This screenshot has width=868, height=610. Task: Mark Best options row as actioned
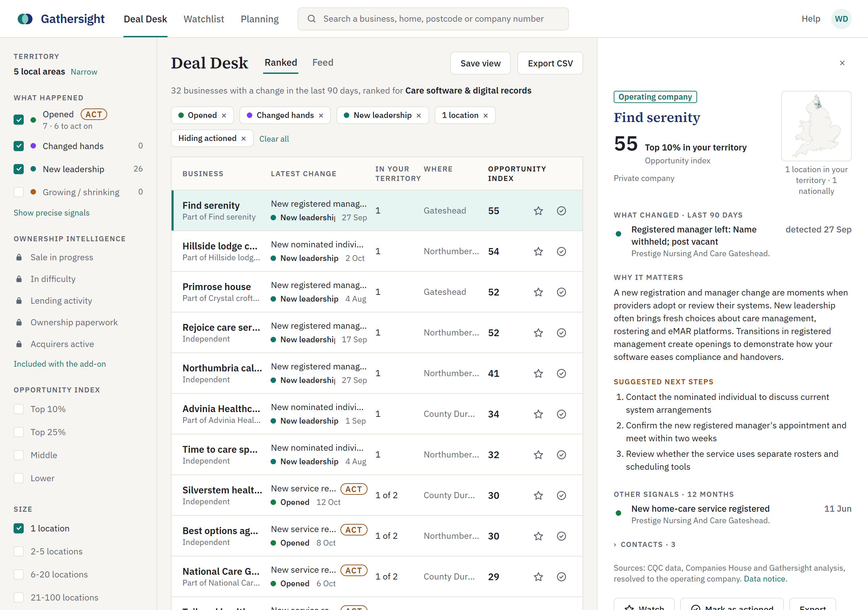tap(561, 536)
